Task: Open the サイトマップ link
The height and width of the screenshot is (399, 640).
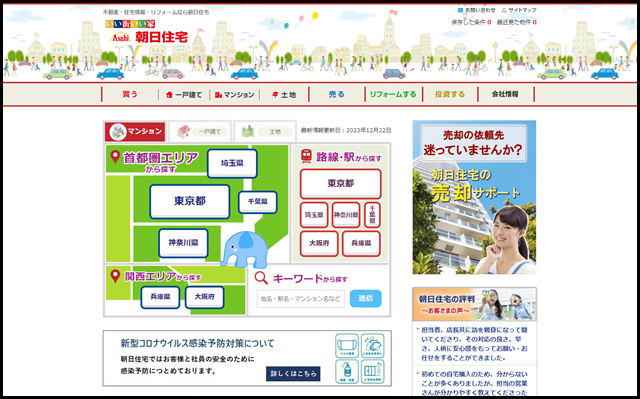Action: click(519, 10)
